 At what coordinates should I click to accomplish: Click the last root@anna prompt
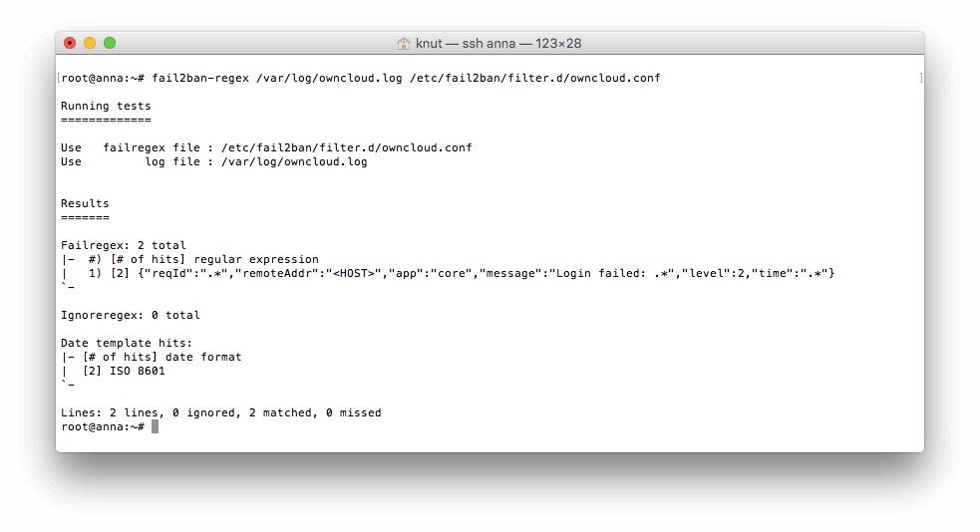[103, 427]
